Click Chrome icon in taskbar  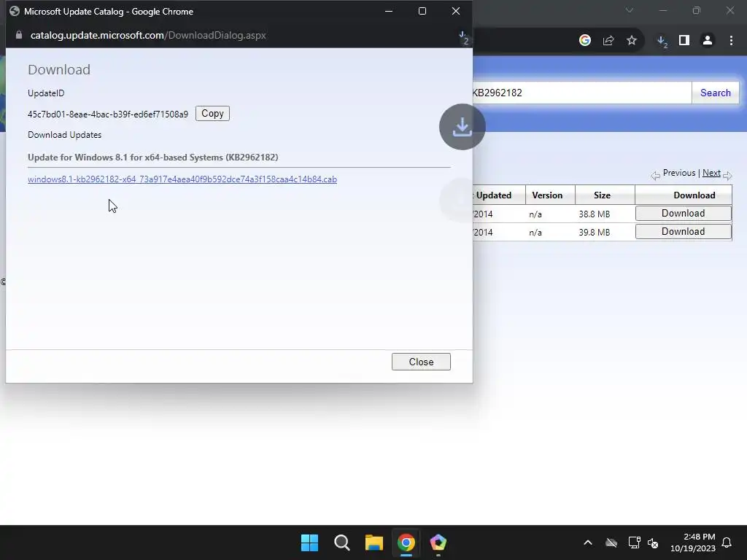tap(406, 542)
